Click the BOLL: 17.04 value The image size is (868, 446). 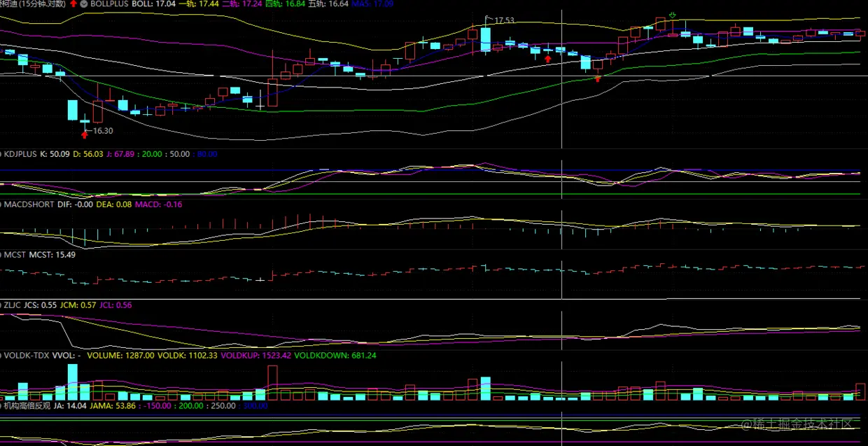[155, 4]
